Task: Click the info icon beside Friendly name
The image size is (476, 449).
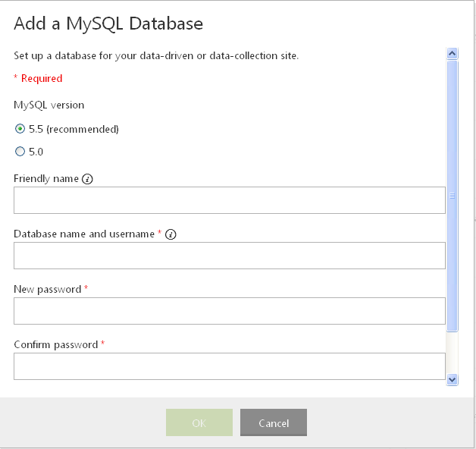Action: (87, 179)
